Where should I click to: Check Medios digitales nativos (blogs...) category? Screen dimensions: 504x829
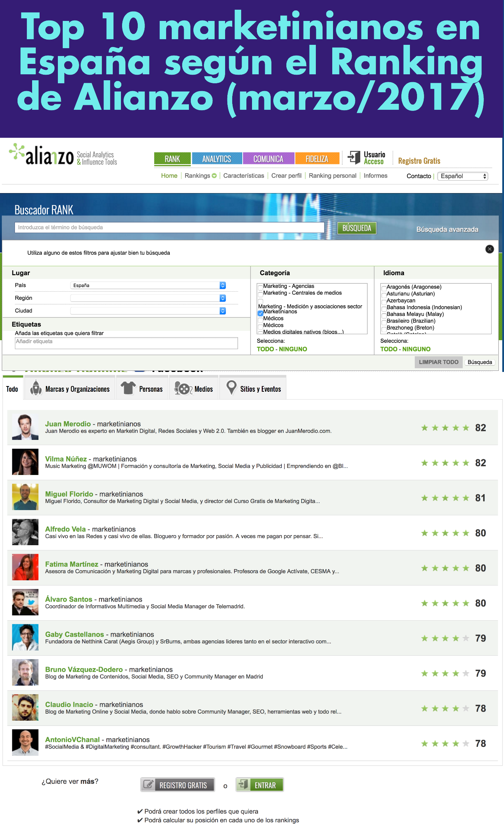point(261,332)
